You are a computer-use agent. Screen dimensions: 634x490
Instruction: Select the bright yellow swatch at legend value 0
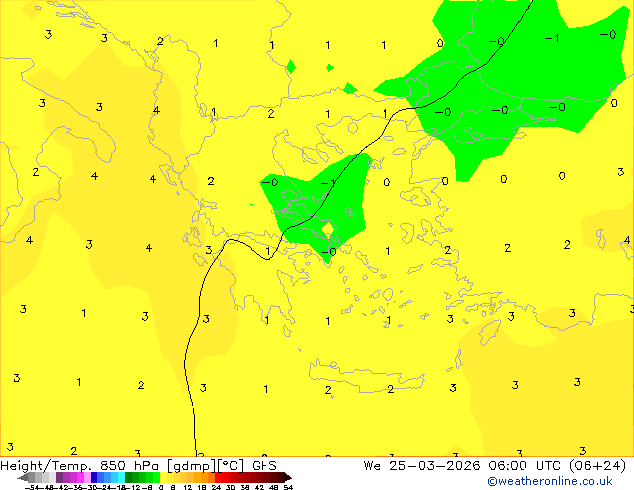tap(163, 478)
